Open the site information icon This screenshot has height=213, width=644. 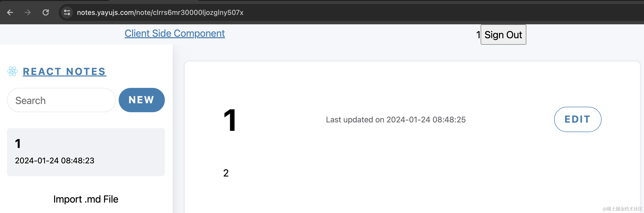67,12
